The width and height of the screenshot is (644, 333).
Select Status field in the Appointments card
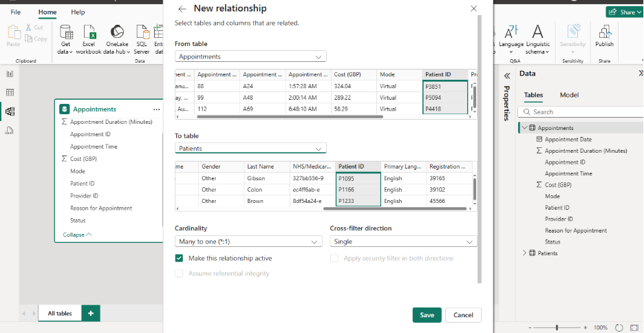[x=78, y=220]
